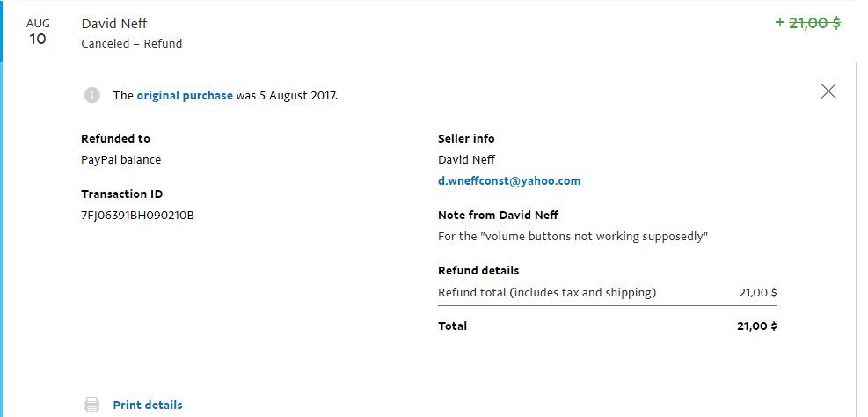Select the transaction ID 7FJ06391BH090210B
Screen dimensions: 868x417
point(137,215)
